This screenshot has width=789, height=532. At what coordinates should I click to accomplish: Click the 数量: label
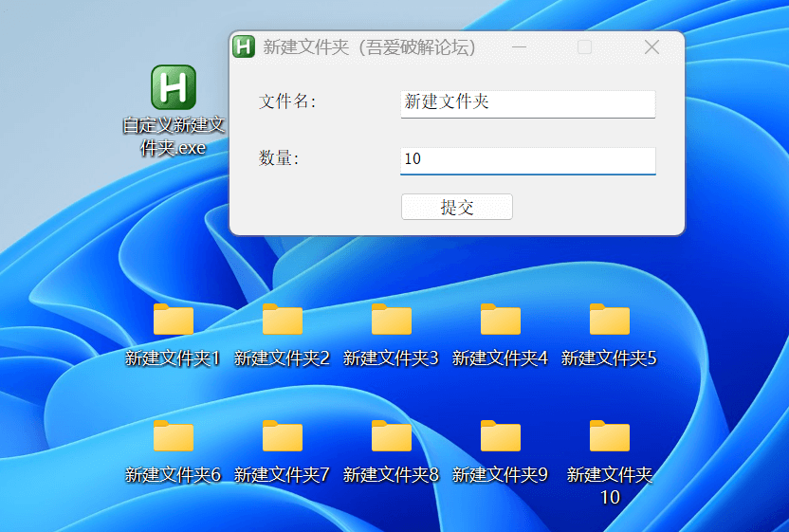pos(279,158)
